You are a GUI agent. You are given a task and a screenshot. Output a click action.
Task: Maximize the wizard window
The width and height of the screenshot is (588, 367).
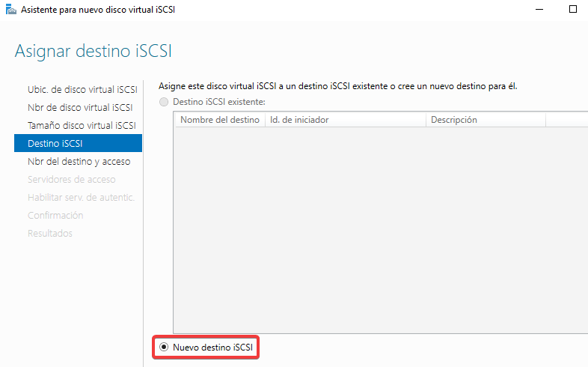click(x=573, y=9)
